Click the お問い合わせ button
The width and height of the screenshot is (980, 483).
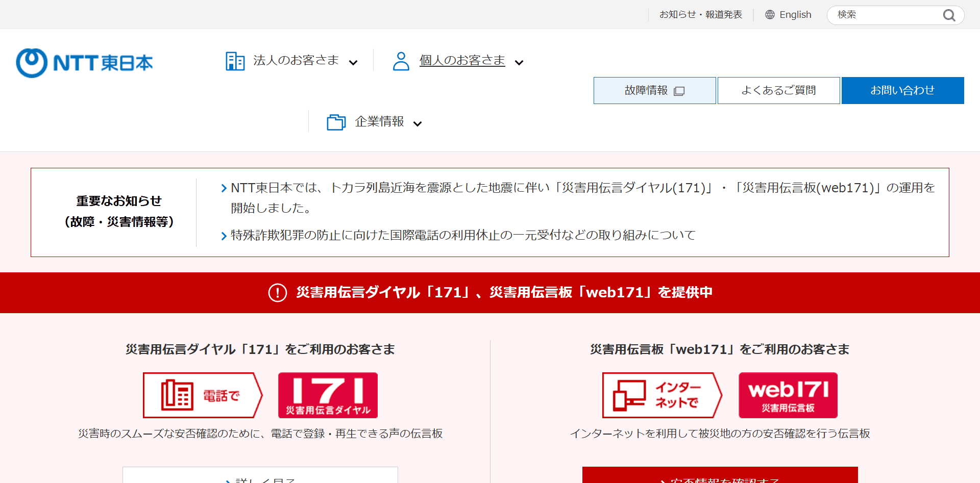(903, 91)
